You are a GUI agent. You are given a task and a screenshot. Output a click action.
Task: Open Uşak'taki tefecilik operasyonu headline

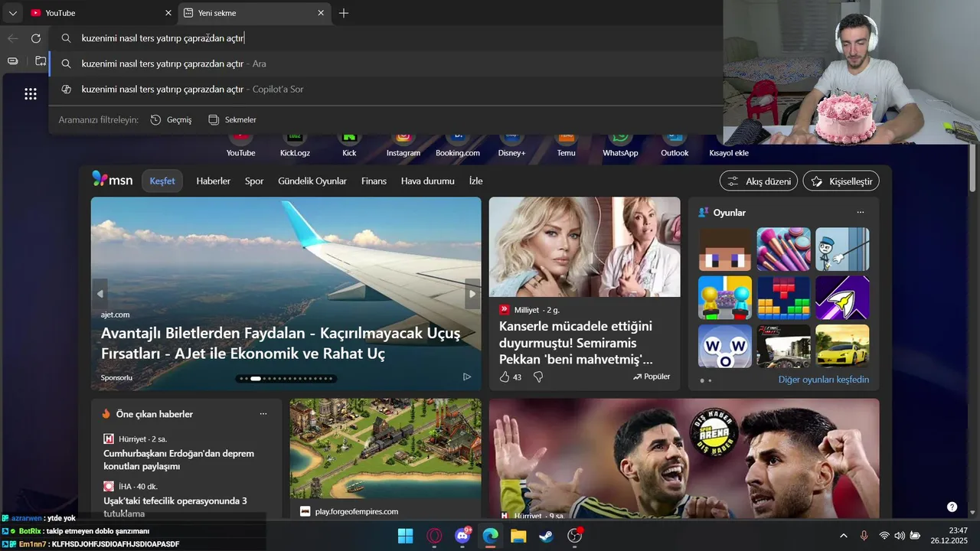point(175,506)
